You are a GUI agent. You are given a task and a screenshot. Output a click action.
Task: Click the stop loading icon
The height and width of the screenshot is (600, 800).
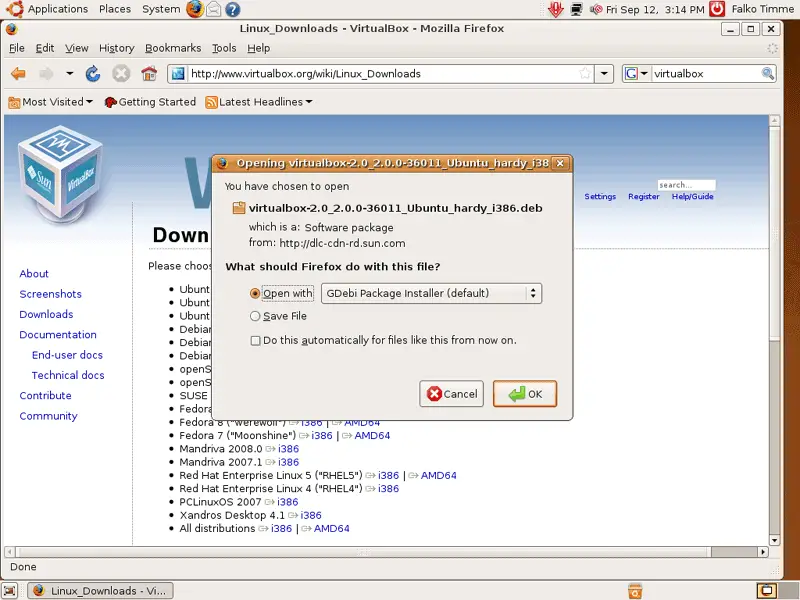tap(121, 74)
